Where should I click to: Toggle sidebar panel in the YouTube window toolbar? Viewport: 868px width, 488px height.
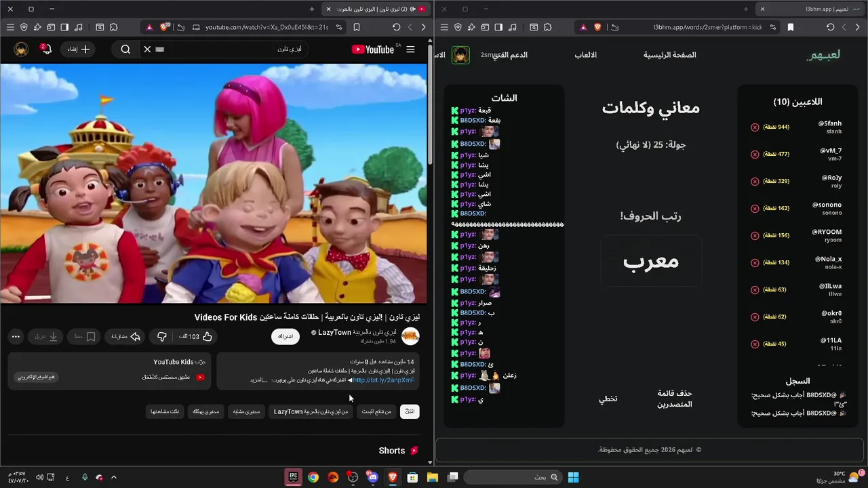(64, 27)
